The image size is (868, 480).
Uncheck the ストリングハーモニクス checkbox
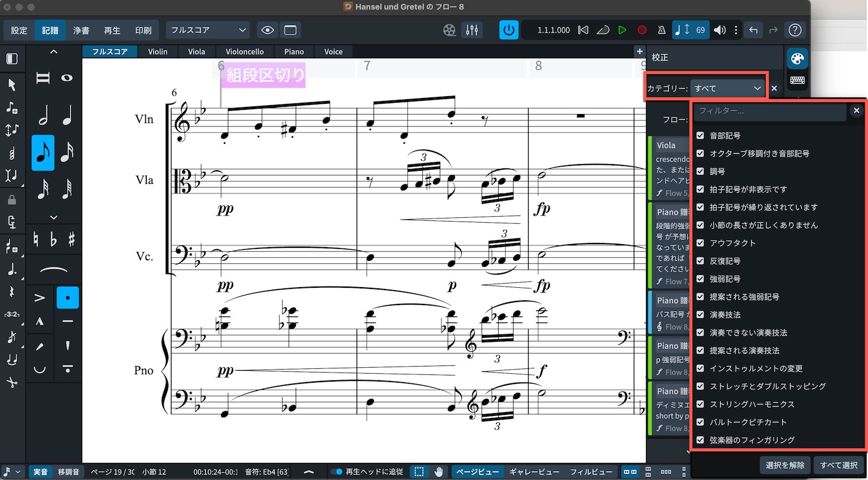pos(700,404)
